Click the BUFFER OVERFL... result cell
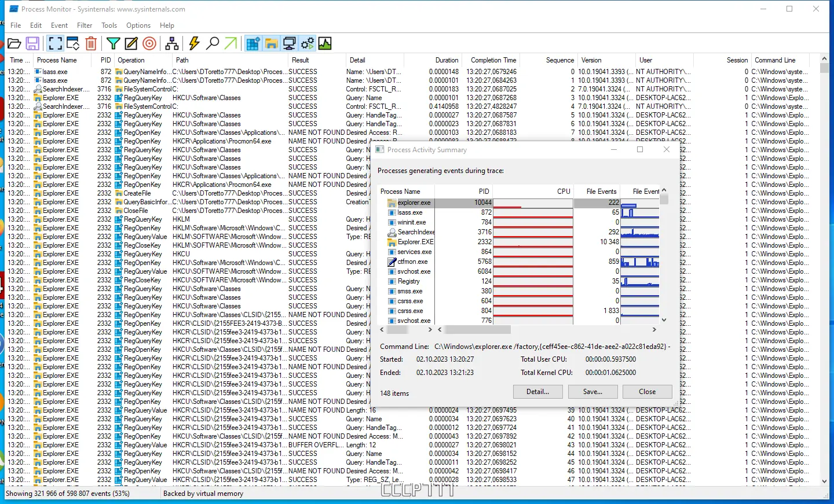The image size is (834, 504). coord(316,445)
